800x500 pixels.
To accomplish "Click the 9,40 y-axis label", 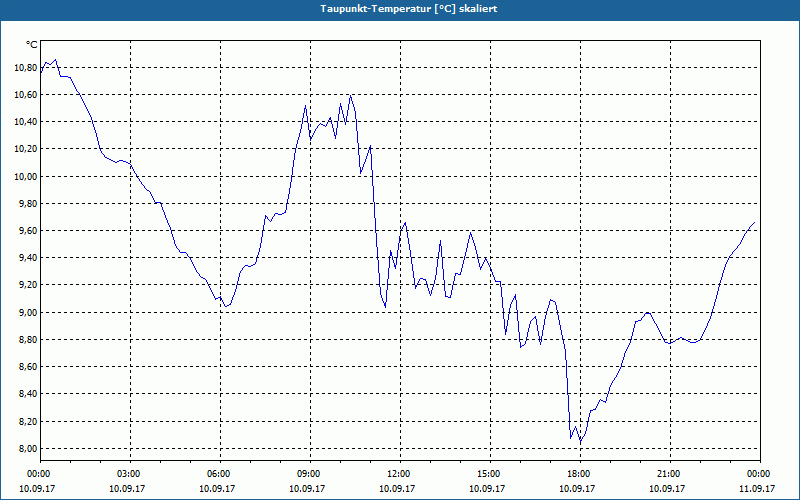I will (27, 258).
